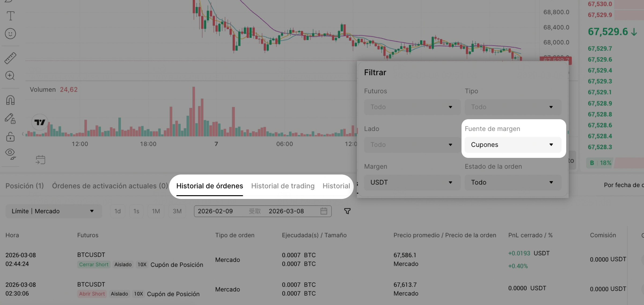
Task: Click BTCUSDT in the 02:30:06 order row
Action: (91, 284)
